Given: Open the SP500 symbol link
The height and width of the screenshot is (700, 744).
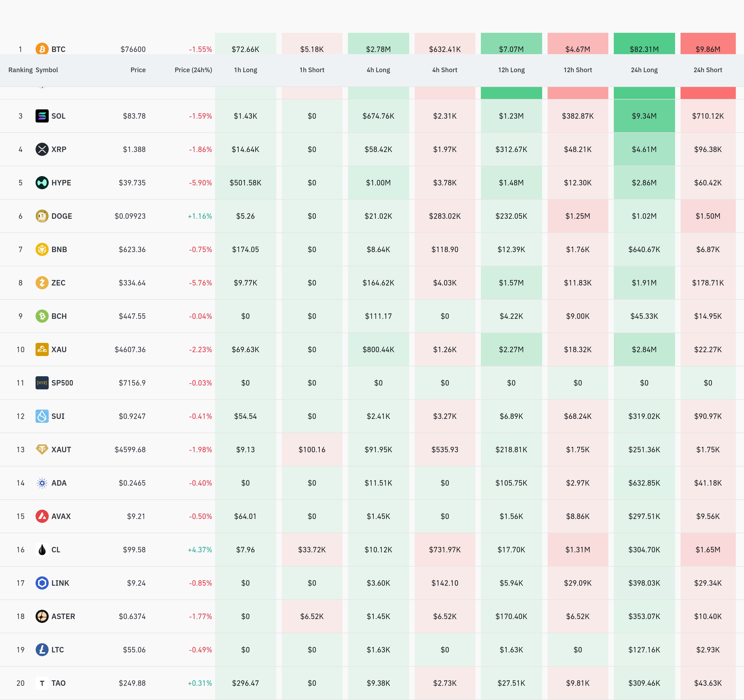Looking at the screenshot, I should [x=62, y=383].
